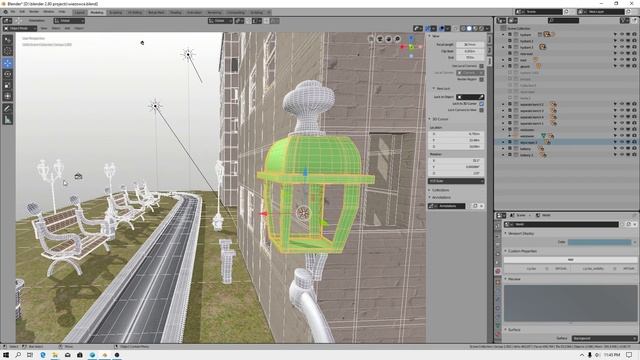Switch to the Layout workspace tab

tap(79, 12)
